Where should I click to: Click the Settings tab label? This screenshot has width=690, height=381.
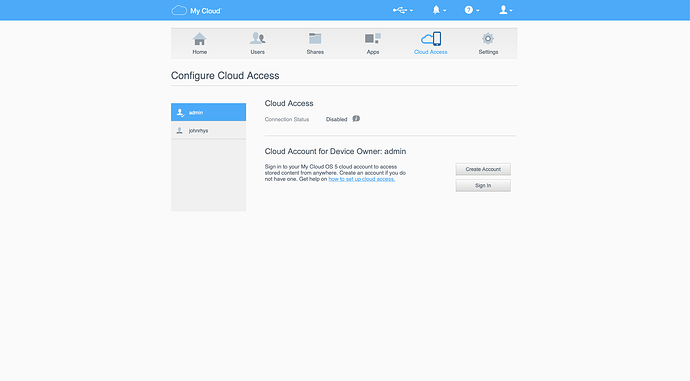click(x=488, y=52)
